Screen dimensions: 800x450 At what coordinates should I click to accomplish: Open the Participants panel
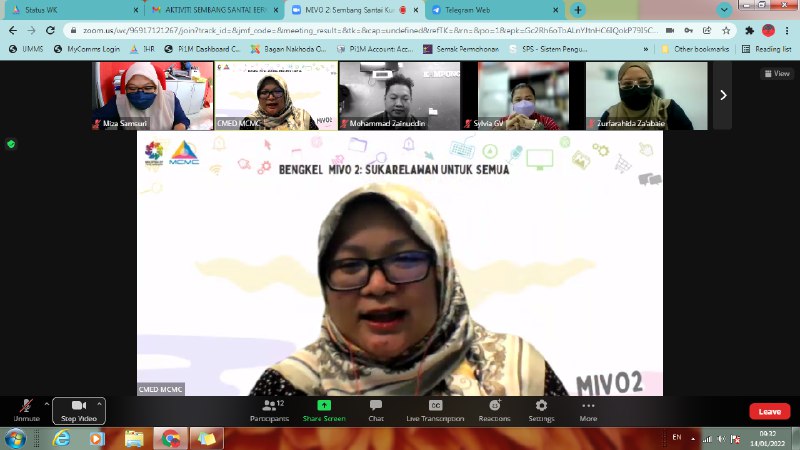pos(269,411)
